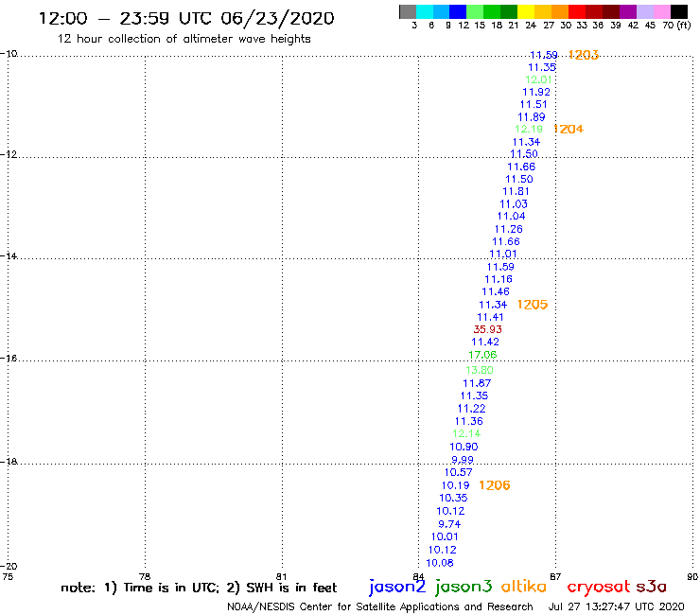This screenshot has height=615, width=700.
Task: Click the wave height value 11.41
Action: point(490,318)
